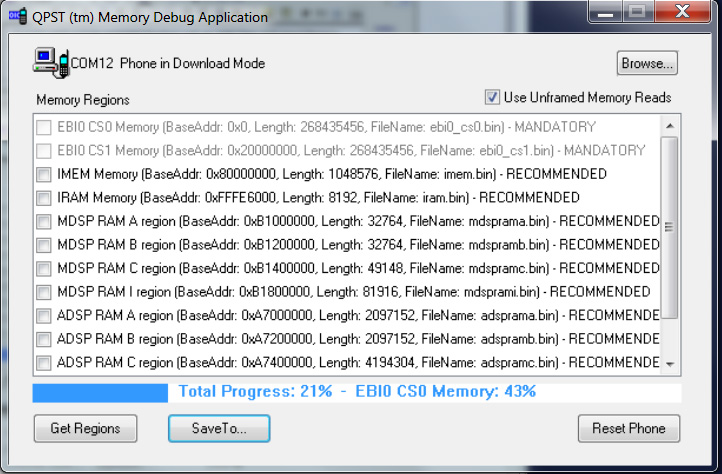Click the Total Progress bar
The width and height of the screenshot is (722, 474).
tap(356, 392)
